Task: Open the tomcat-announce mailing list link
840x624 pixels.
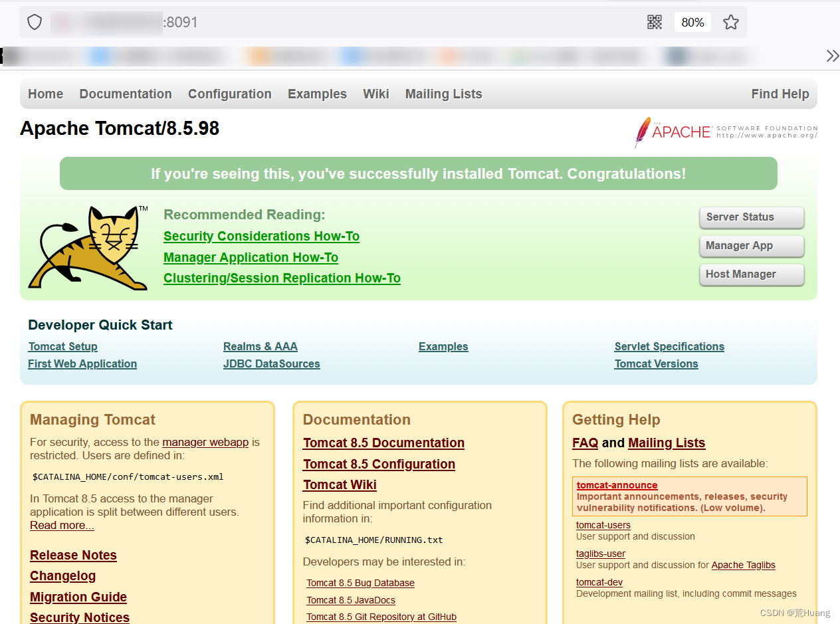Action: (x=617, y=486)
